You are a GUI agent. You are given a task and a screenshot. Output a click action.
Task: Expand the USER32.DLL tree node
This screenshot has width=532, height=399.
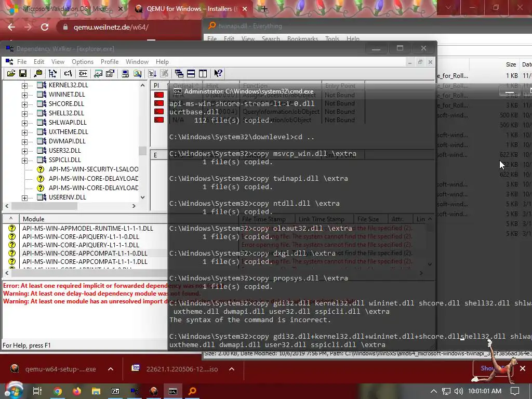click(24, 151)
